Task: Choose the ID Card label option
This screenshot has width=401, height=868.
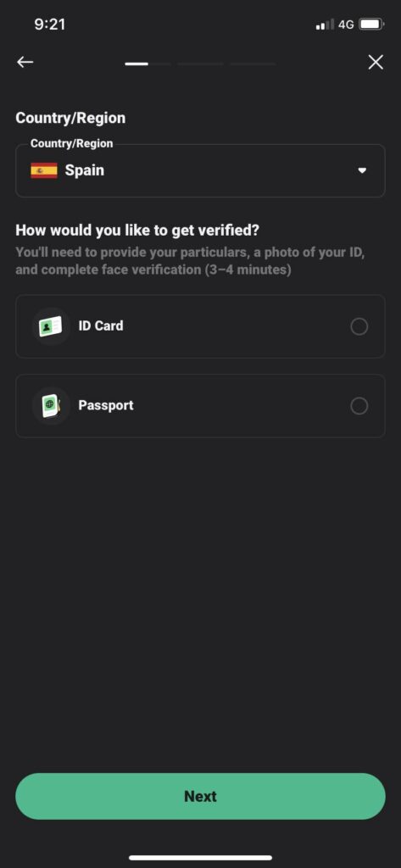Action: [x=101, y=326]
